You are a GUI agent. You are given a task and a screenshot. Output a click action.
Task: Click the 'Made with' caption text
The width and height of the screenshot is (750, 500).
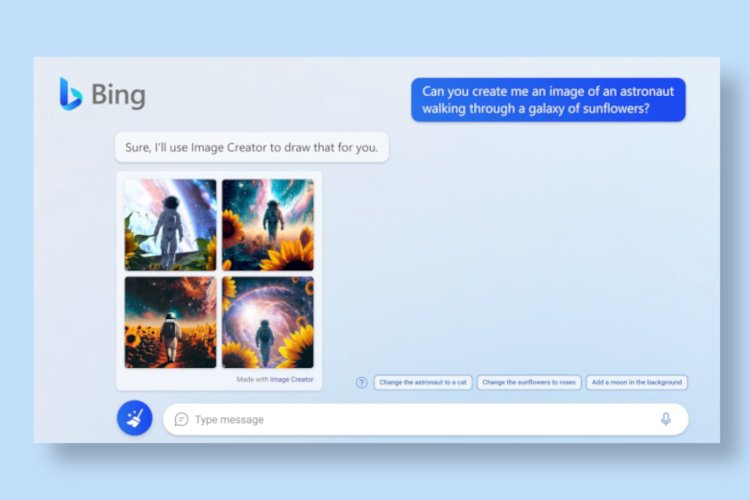coord(252,379)
